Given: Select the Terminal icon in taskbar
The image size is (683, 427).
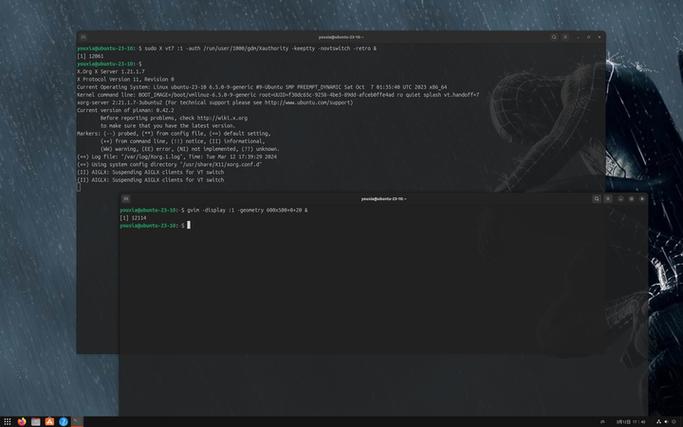Looking at the screenshot, I should 77,421.
